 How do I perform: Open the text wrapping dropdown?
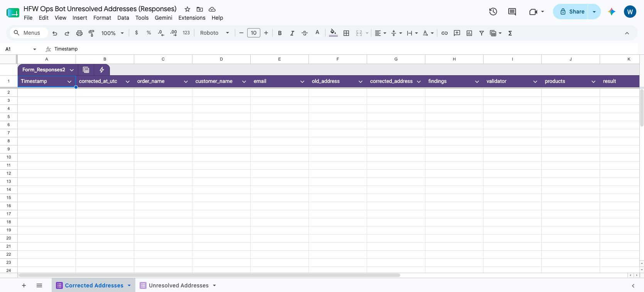(x=412, y=33)
